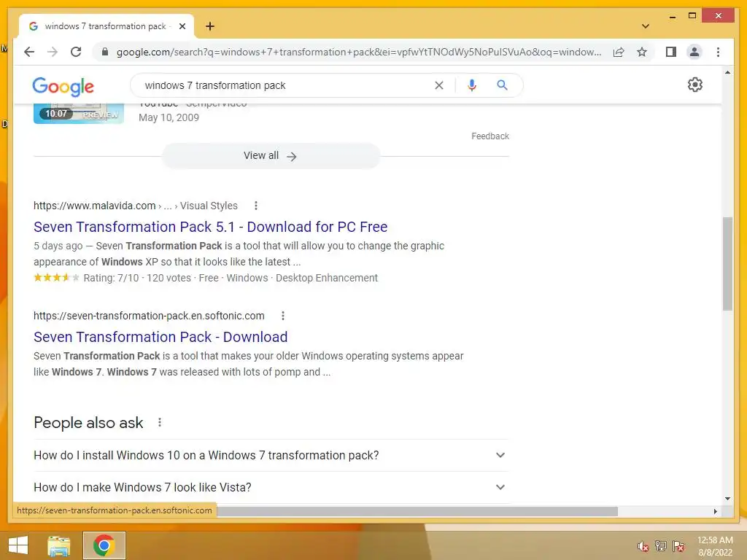747x560 pixels.
Task: Close the windows 7 transformation pack tab
Action: tap(182, 26)
